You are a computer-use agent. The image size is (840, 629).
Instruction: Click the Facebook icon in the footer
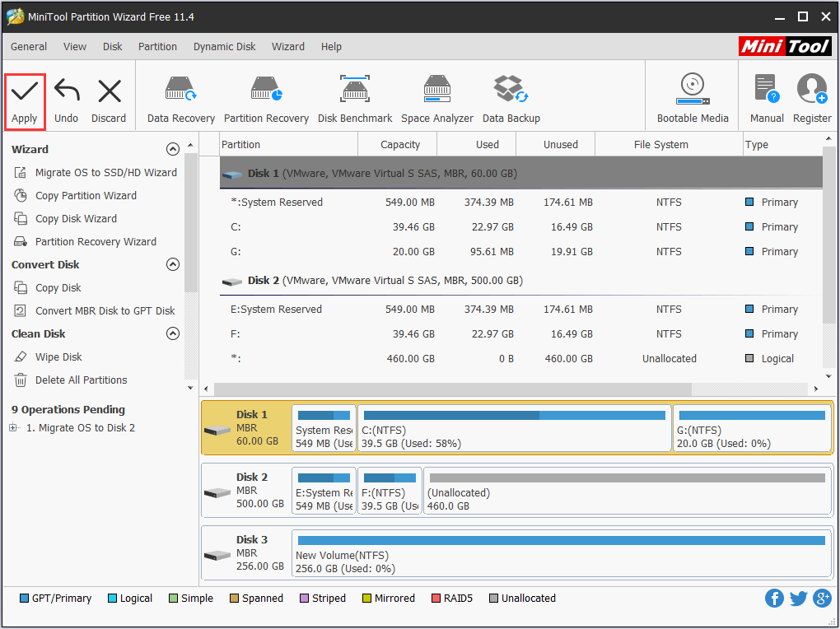click(x=774, y=599)
